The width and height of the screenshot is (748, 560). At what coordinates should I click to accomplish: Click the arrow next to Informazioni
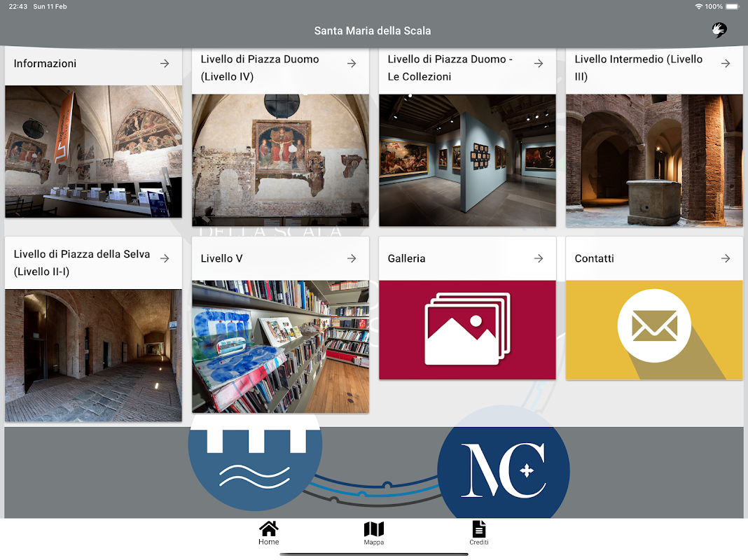click(x=165, y=64)
